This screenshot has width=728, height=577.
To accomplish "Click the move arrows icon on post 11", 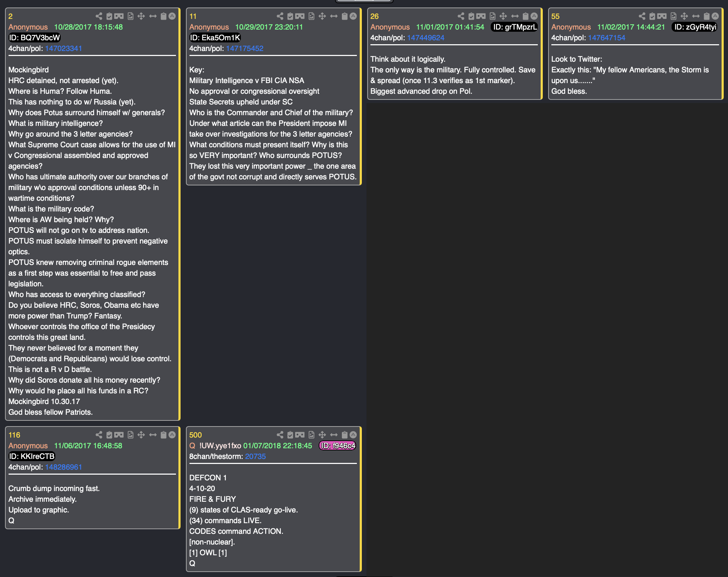I will [322, 16].
